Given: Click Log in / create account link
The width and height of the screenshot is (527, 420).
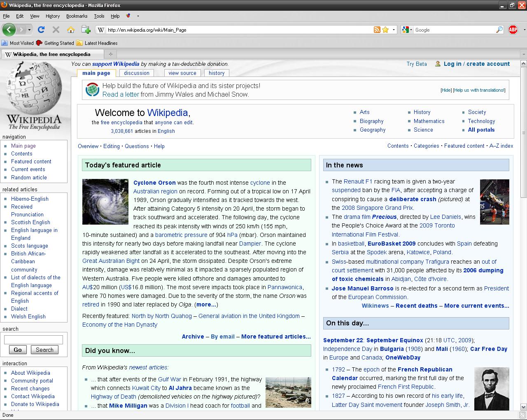Looking at the screenshot, I should (x=477, y=64).
